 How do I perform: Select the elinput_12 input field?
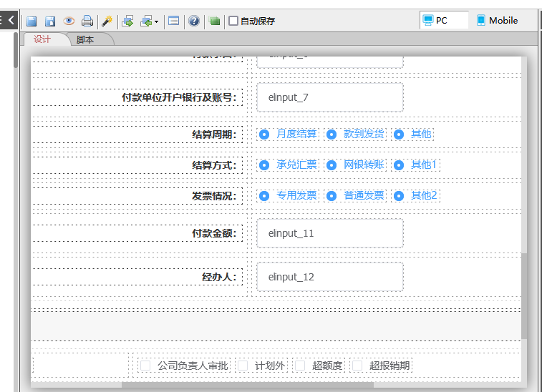click(x=330, y=277)
